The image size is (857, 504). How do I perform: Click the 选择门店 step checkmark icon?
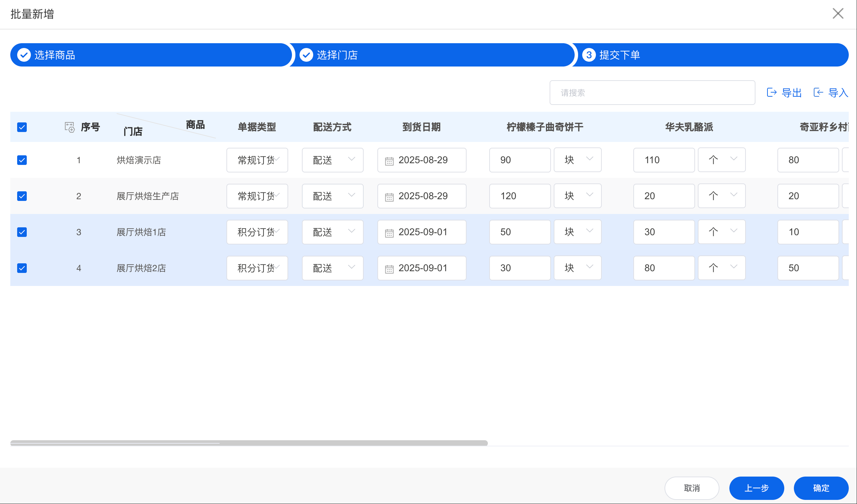click(306, 55)
